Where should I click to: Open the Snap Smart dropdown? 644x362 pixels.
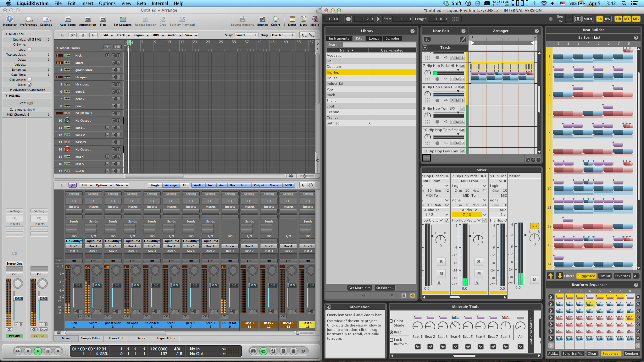point(246,35)
